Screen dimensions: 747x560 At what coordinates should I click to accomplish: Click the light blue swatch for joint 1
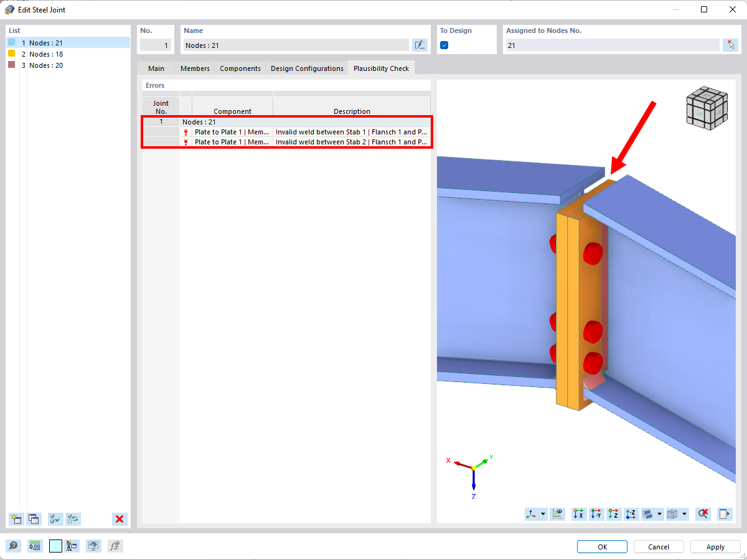pos(11,42)
